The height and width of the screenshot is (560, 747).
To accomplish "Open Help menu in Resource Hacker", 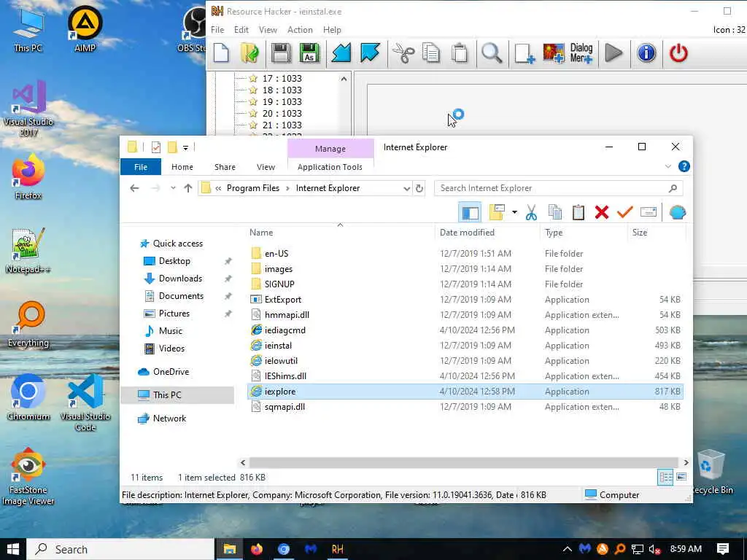I will pyautogui.click(x=332, y=29).
